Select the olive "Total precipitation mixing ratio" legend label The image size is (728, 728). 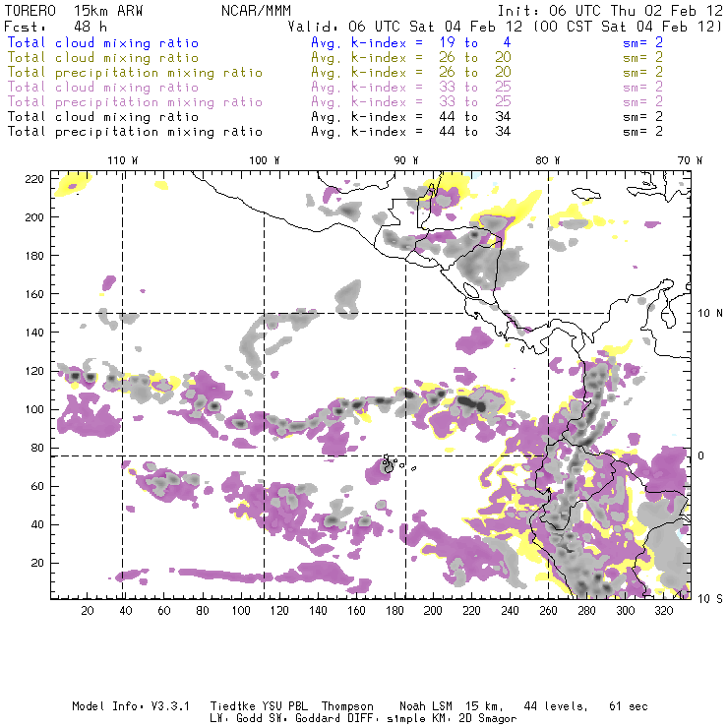tap(135, 73)
